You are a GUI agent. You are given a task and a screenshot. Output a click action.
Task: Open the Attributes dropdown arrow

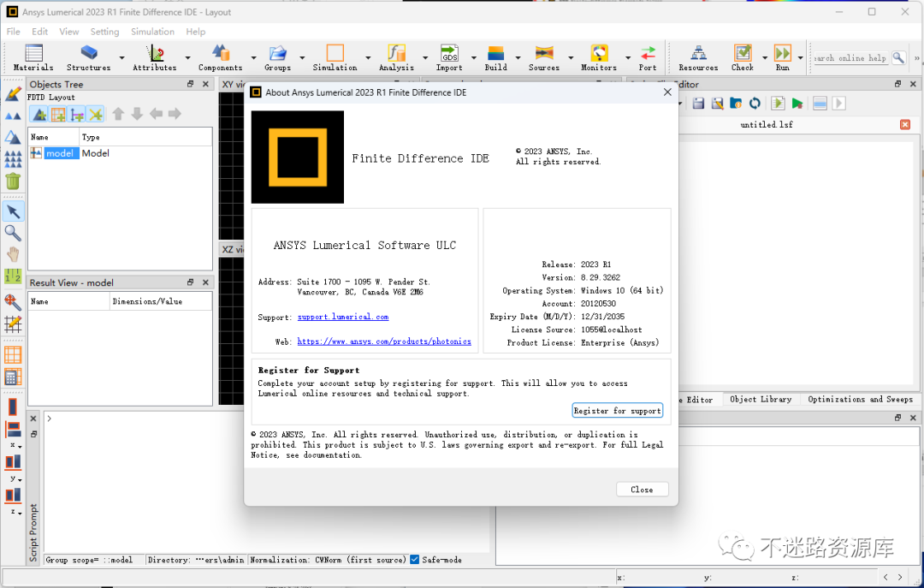[x=188, y=58]
